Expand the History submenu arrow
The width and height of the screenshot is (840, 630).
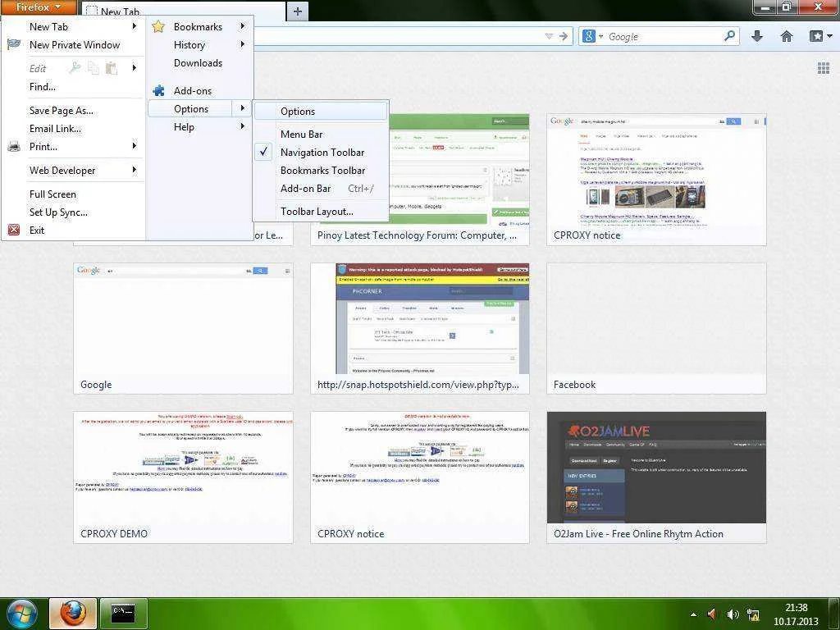click(x=242, y=44)
